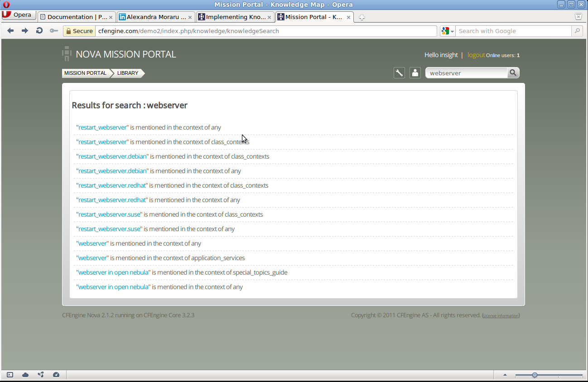Click the browser search magnifier button
588x382 pixels.
(577, 31)
